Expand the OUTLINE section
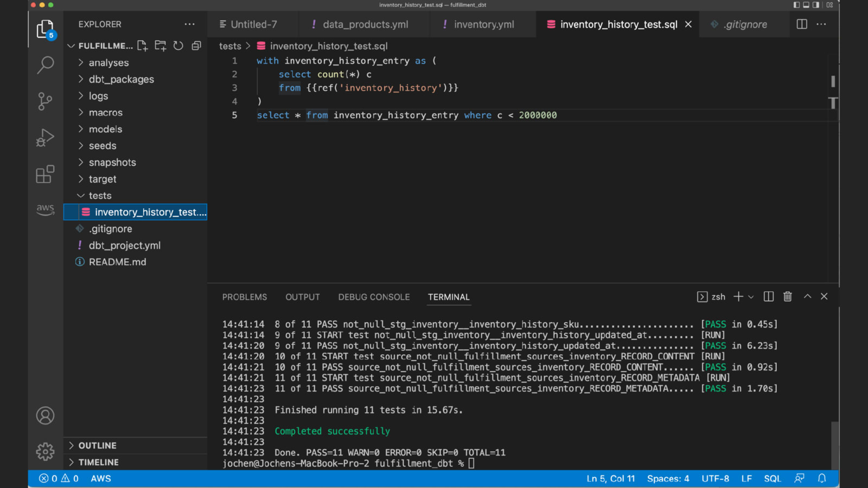The width and height of the screenshot is (868, 488). (136, 446)
